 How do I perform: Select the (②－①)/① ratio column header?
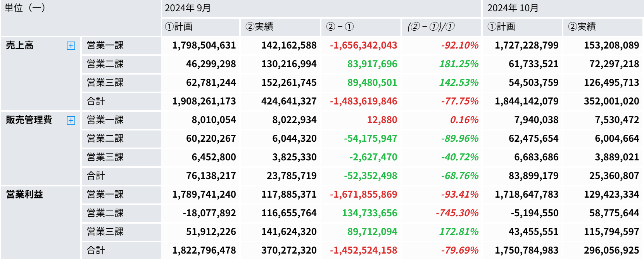pos(431,27)
